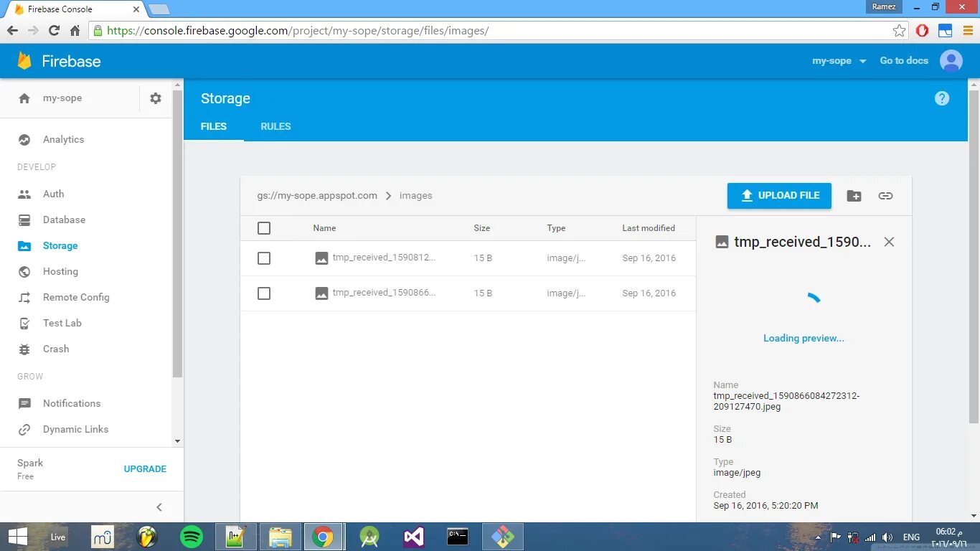
Task: Open file tmp_received_1590812
Action: pos(384,258)
